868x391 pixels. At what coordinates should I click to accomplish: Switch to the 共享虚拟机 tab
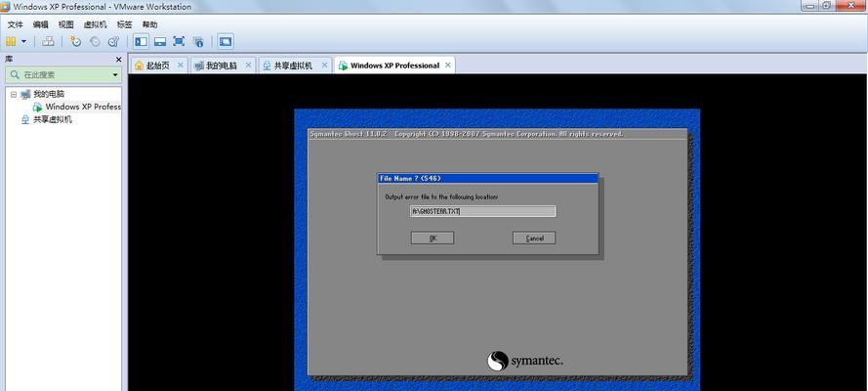[x=293, y=65]
